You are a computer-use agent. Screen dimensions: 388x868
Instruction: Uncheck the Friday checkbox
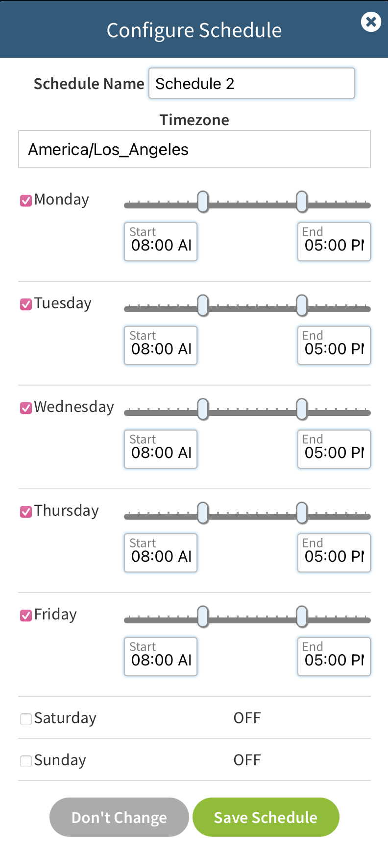pos(26,616)
